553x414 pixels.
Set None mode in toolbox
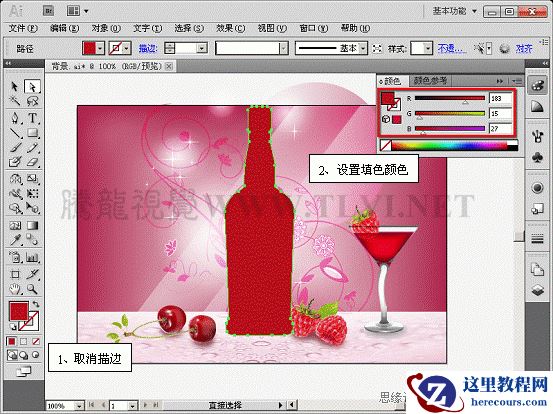point(36,341)
